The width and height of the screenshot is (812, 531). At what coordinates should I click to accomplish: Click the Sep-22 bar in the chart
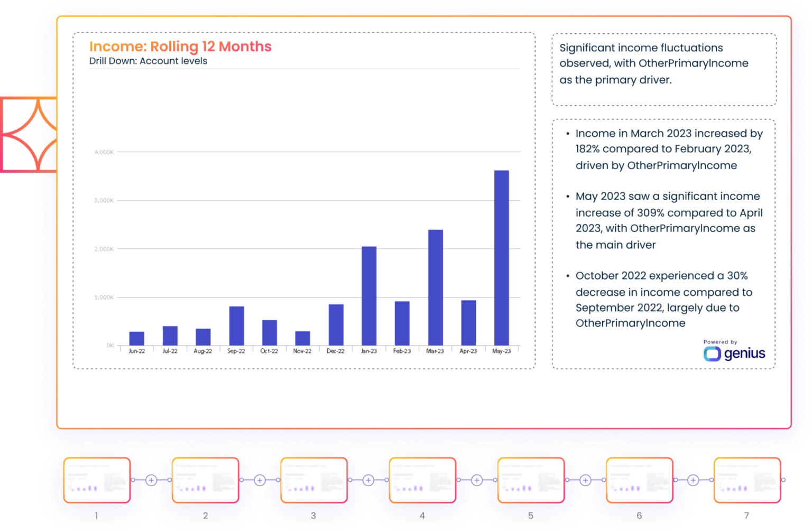click(x=236, y=325)
